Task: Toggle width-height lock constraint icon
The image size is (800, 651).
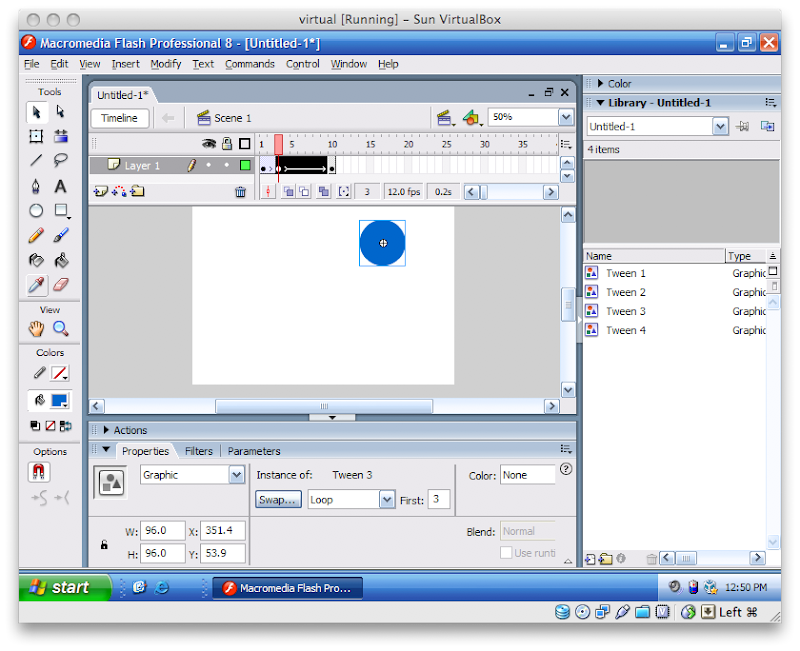Action: pos(104,545)
